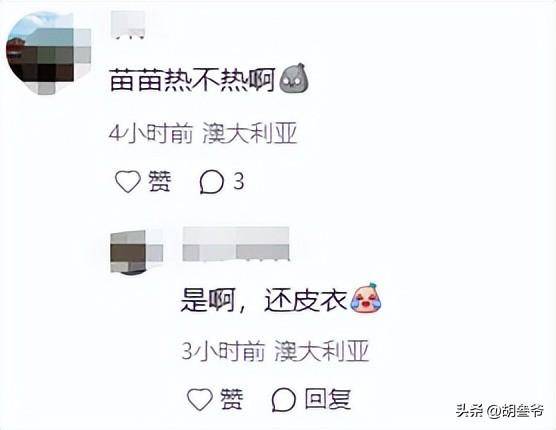Click the 4小时前 timestamp
This screenshot has width=556, height=430.
[x=151, y=134]
